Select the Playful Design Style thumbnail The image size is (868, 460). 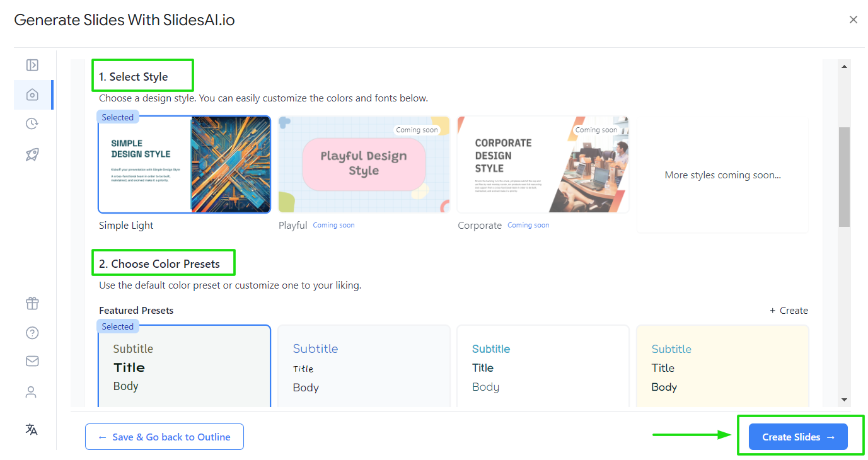click(x=364, y=164)
